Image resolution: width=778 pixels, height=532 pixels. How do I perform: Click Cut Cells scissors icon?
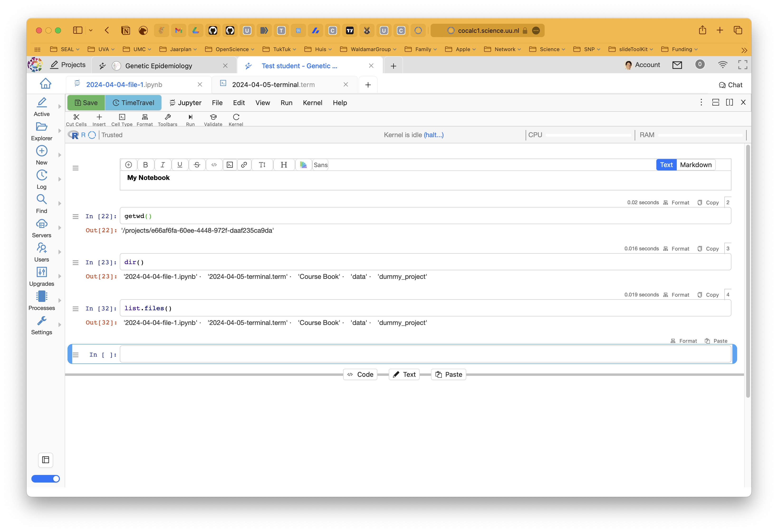point(76,117)
